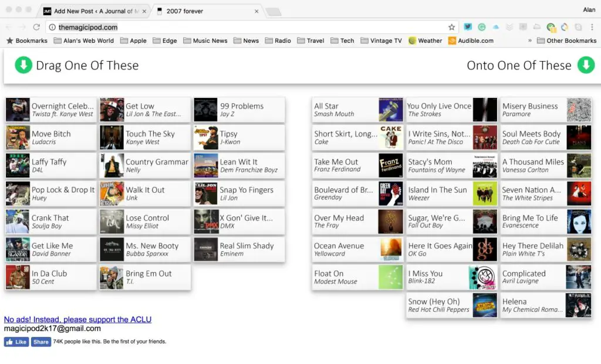
Task: Click the Lean Wit It song title
Action: tap(238, 162)
